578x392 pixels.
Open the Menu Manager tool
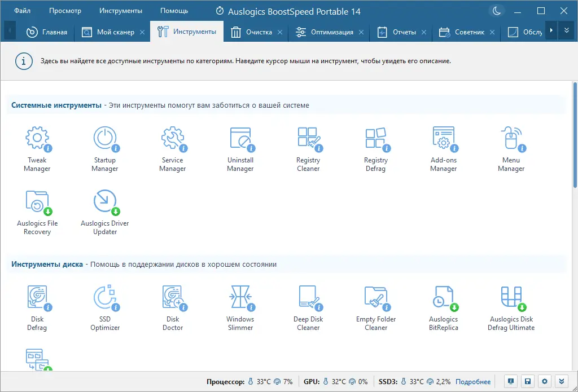tap(511, 148)
